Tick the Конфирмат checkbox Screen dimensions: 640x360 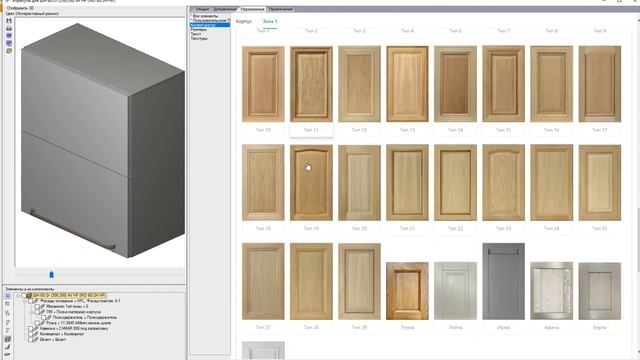(31, 334)
